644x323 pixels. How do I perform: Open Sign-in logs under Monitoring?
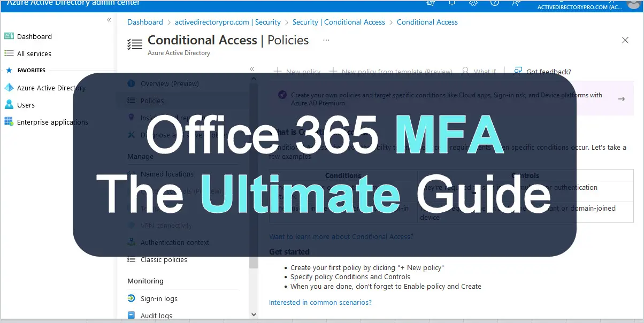click(159, 298)
